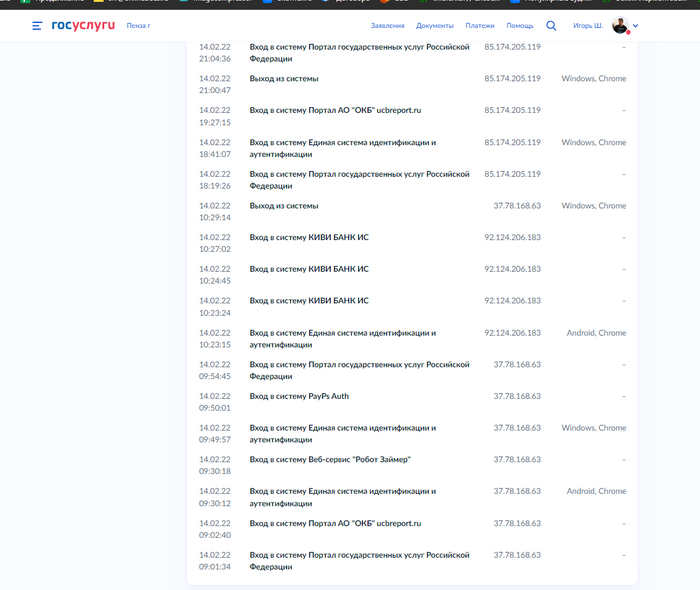Select the ОКБ ucbreport.ru entry at 19:27:15

click(335, 110)
